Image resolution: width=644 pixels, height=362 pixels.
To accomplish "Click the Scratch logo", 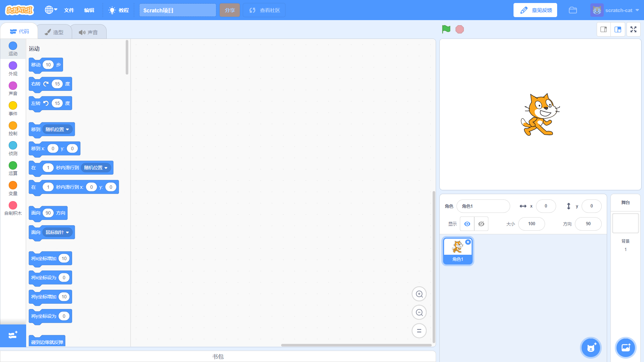I will [x=19, y=10].
